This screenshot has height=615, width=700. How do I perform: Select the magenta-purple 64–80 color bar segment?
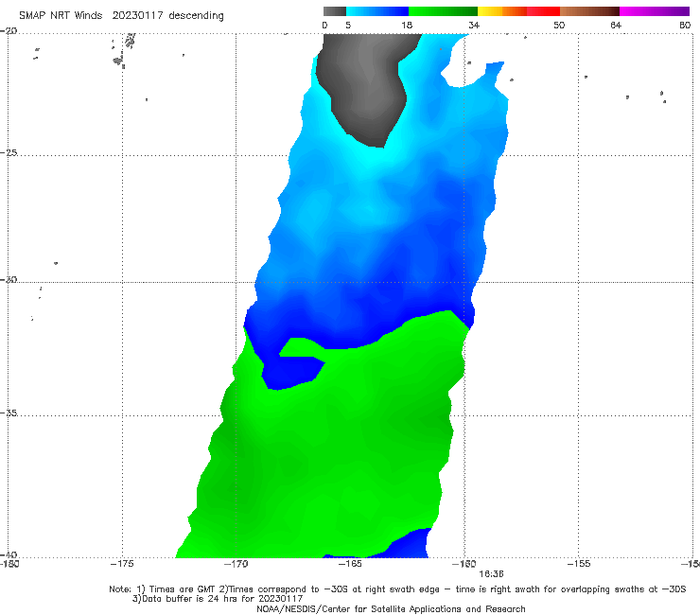655,11
